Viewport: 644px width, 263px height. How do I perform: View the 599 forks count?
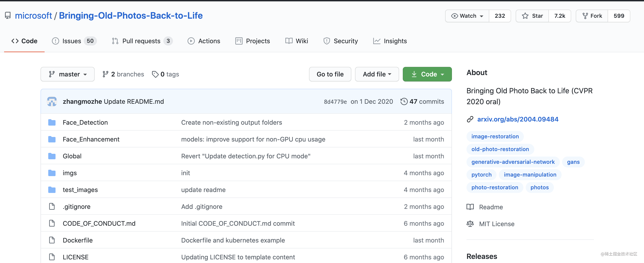click(x=619, y=16)
